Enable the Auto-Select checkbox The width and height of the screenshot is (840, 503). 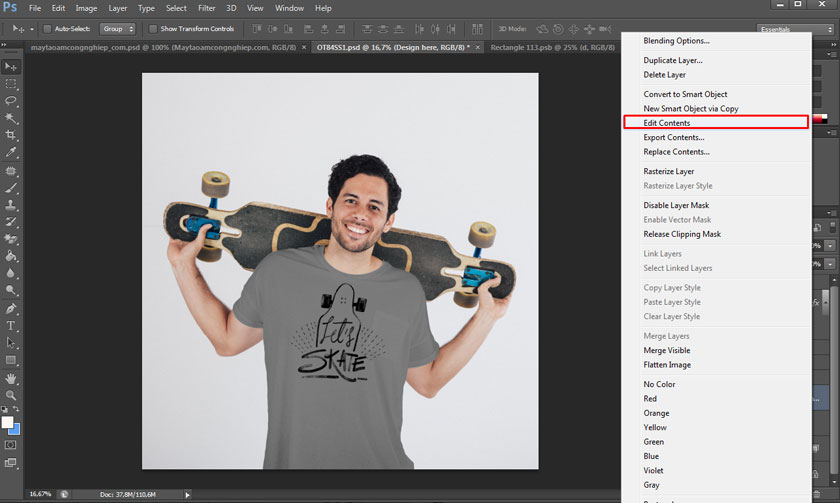(47, 29)
